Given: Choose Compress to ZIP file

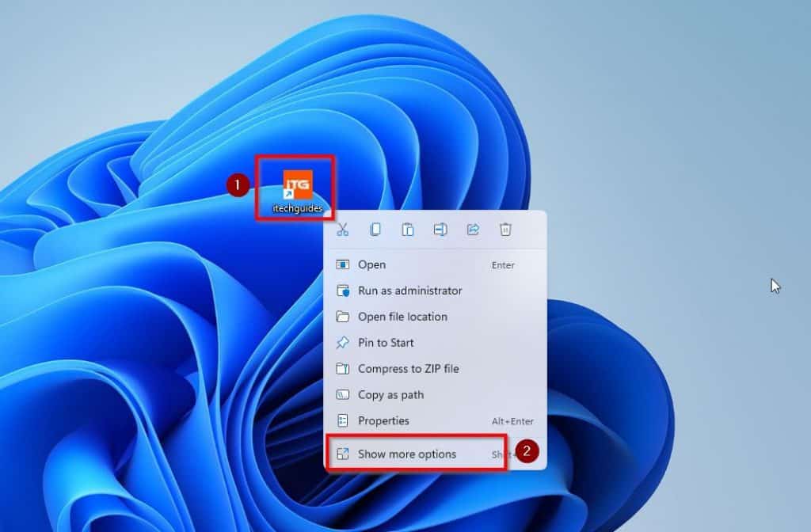Looking at the screenshot, I should point(435,369).
